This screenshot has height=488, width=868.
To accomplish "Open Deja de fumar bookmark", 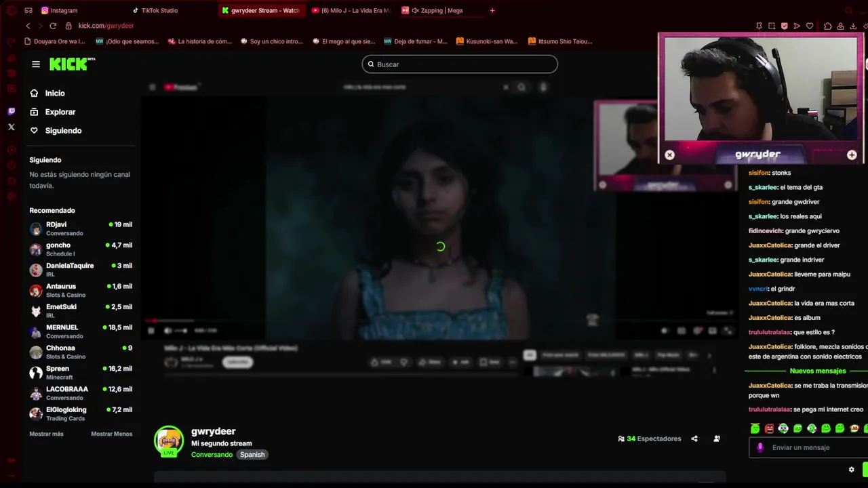I will (416, 41).
